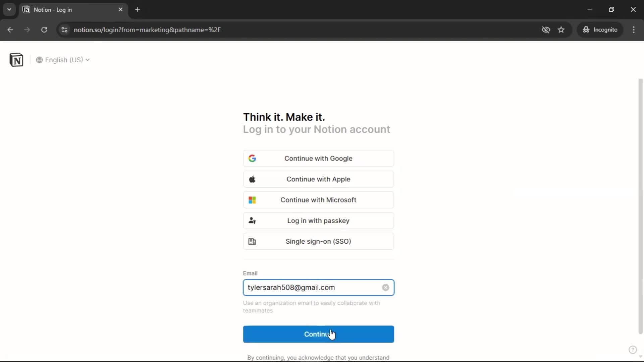This screenshot has height=362, width=644.
Task: Clear the email field with the X icon
Action: 385,288
